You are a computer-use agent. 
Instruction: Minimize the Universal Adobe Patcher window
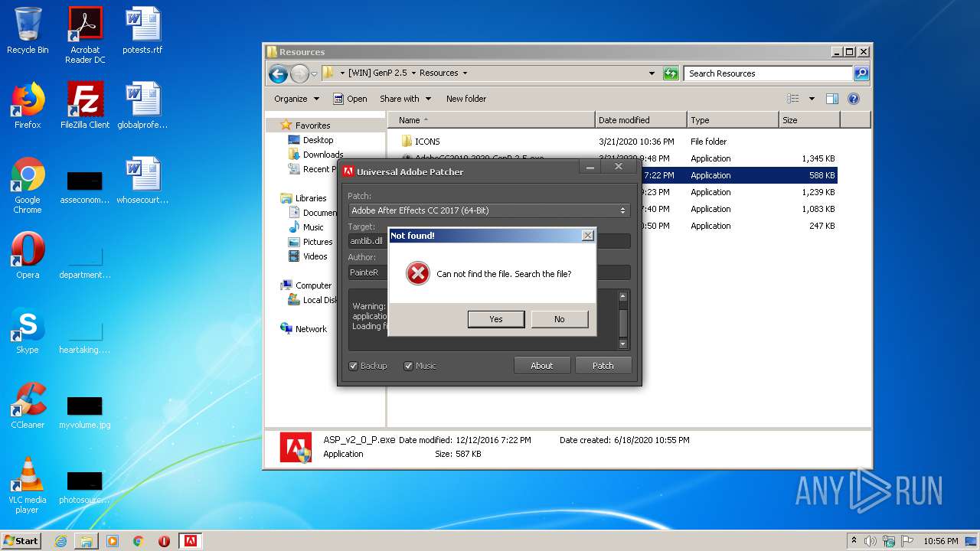590,167
